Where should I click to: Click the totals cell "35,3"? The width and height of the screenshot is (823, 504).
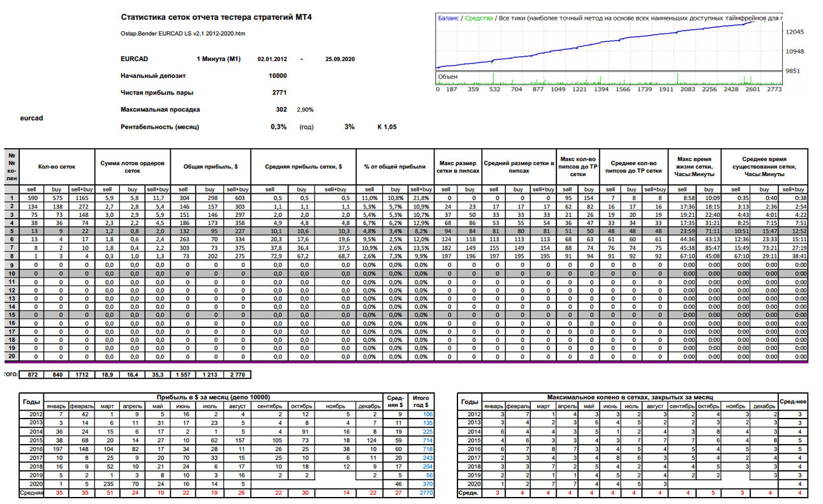point(158,376)
